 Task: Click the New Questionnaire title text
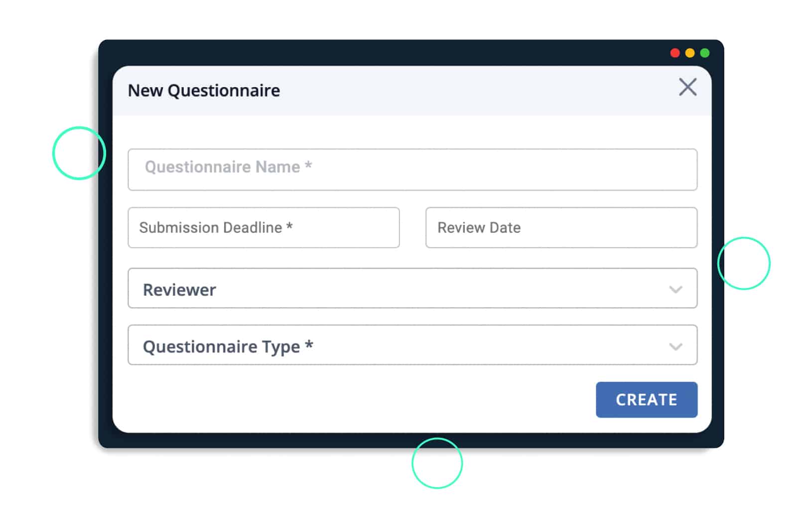click(204, 91)
